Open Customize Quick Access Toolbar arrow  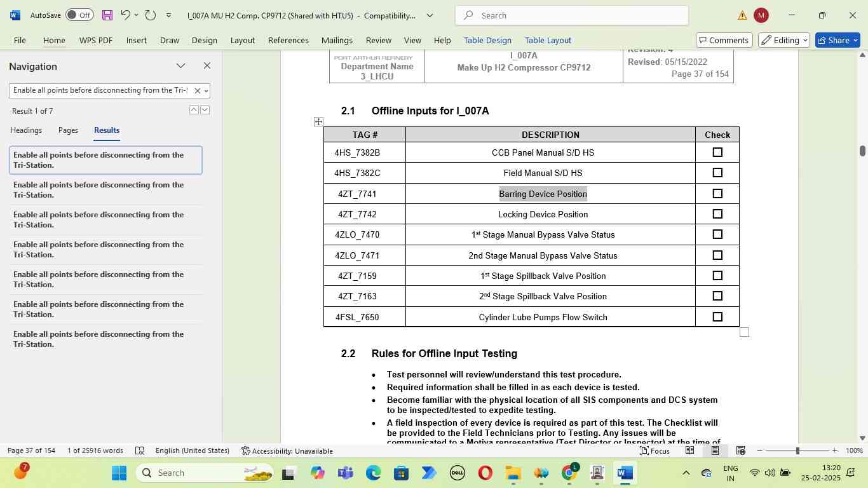(x=168, y=15)
